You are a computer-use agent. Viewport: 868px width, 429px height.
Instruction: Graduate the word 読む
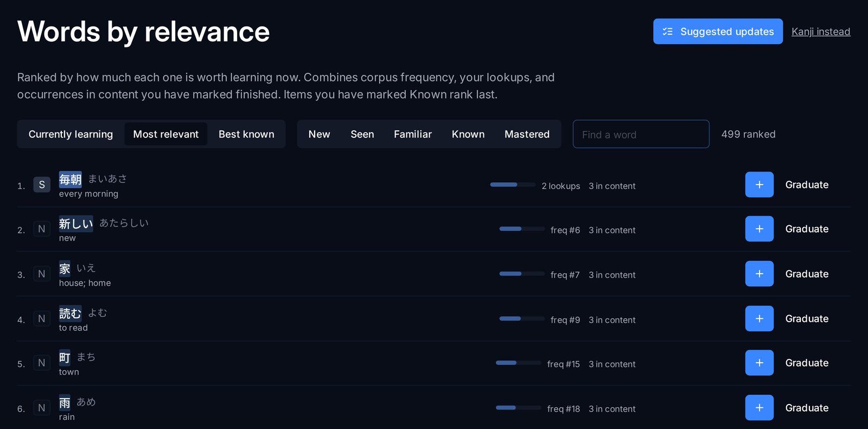(807, 318)
